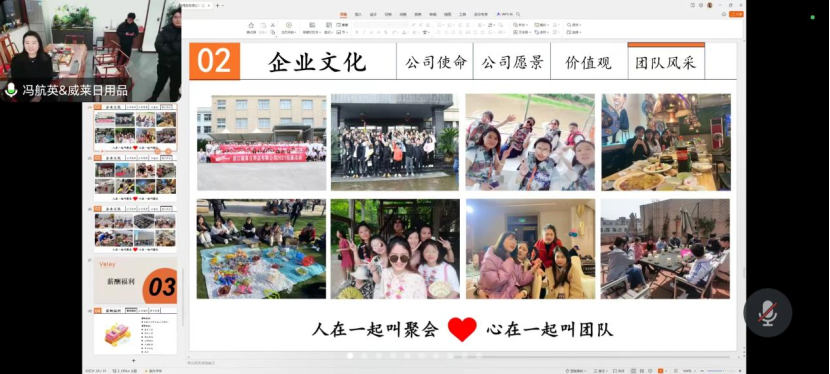Click the plus icon below slide thumbnails

133,361
